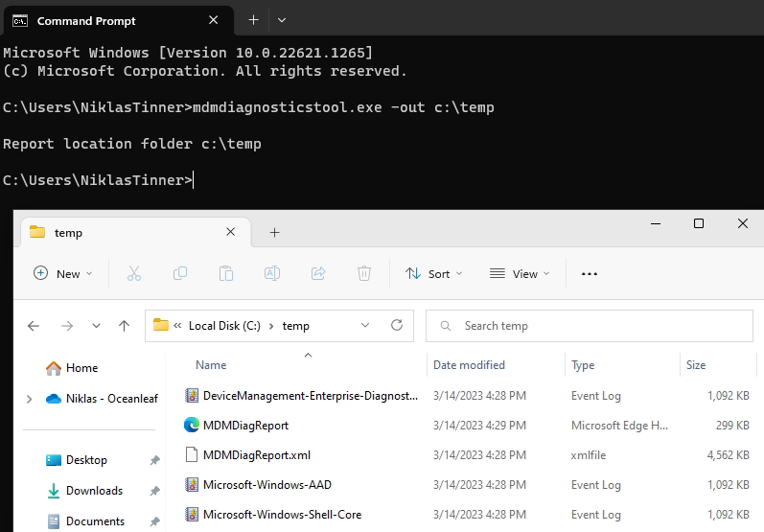
Task: Select the MDMDiagReport file name
Action: coord(245,426)
